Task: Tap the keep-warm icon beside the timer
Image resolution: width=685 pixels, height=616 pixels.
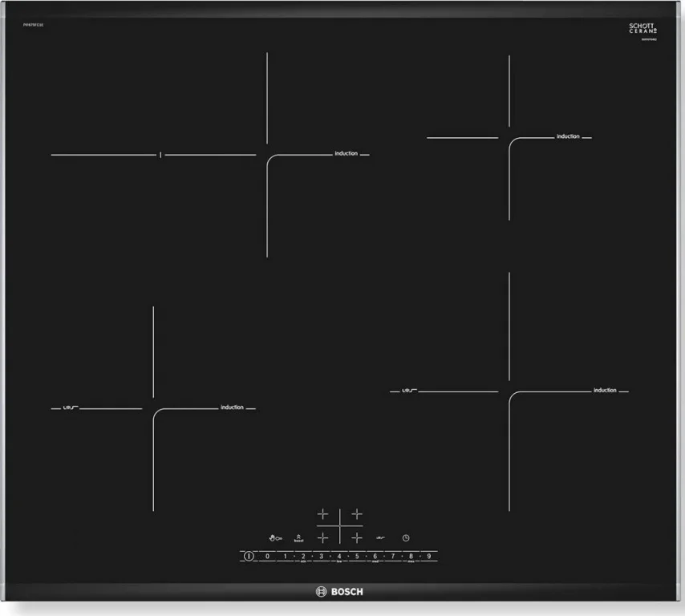Action: click(x=380, y=538)
